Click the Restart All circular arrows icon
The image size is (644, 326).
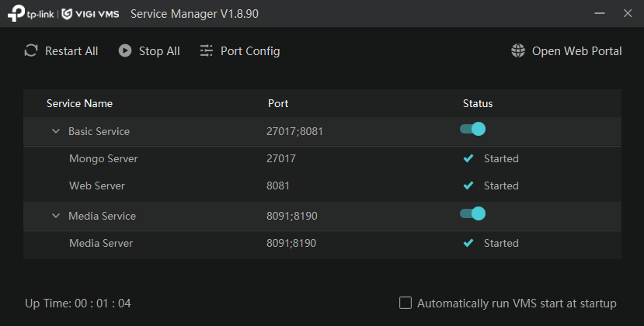tap(31, 50)
